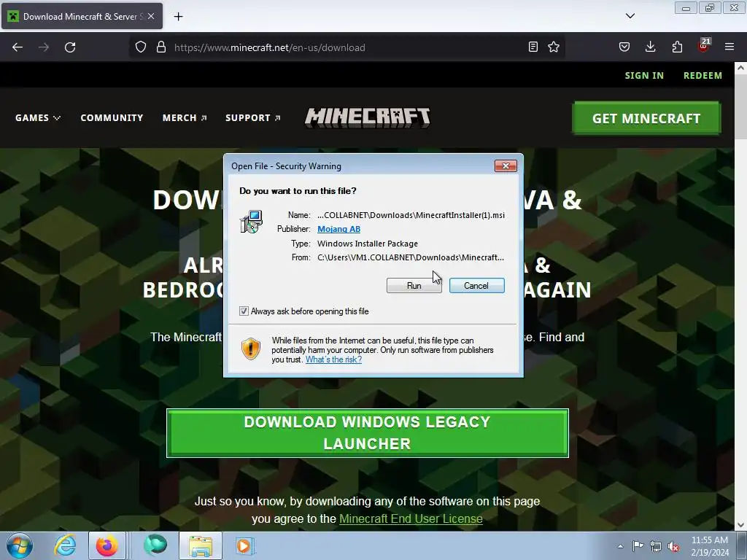Click the GET MINECRAFT button
This screenshot has height=560, width=747.
(x=646, y=118)
